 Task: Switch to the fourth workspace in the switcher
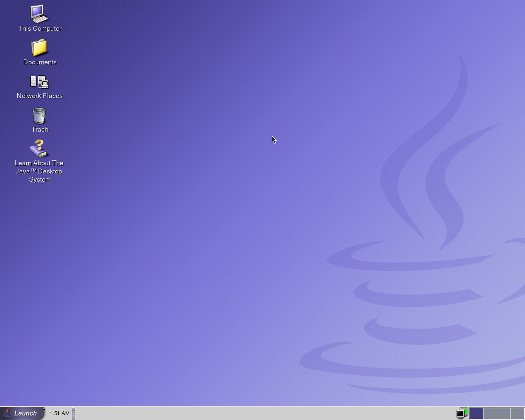point(517,413)
